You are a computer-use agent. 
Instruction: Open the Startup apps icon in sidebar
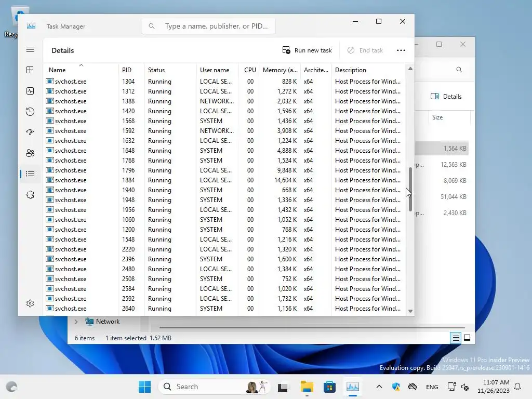(30, 132)
